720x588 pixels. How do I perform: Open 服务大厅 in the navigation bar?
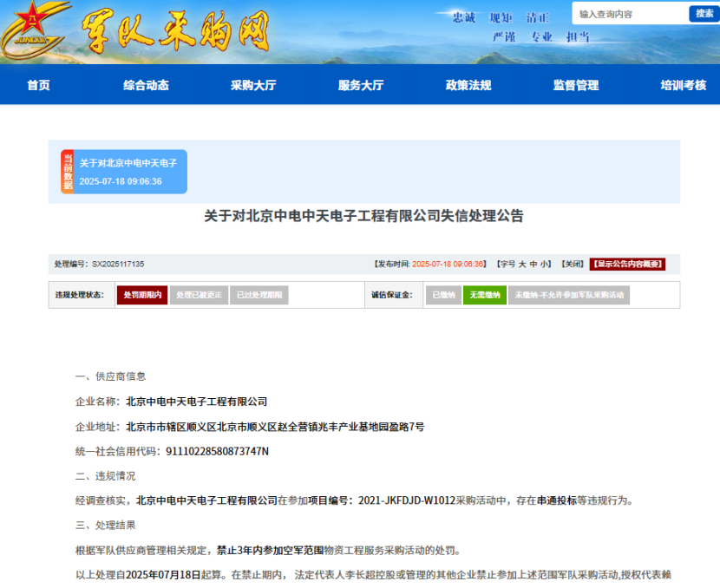361,85
